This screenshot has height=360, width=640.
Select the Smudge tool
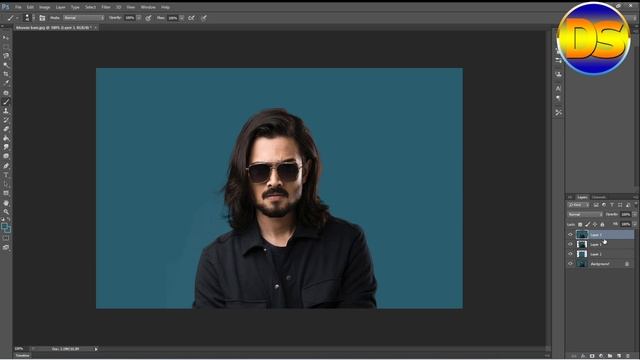(6, 147)
